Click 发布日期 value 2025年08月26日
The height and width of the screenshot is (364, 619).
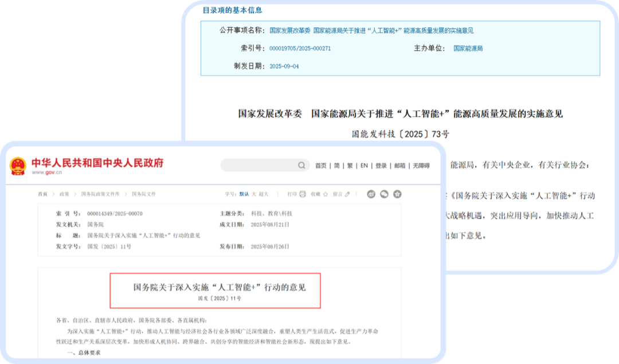pyautogui.click(x=270, y=246)
